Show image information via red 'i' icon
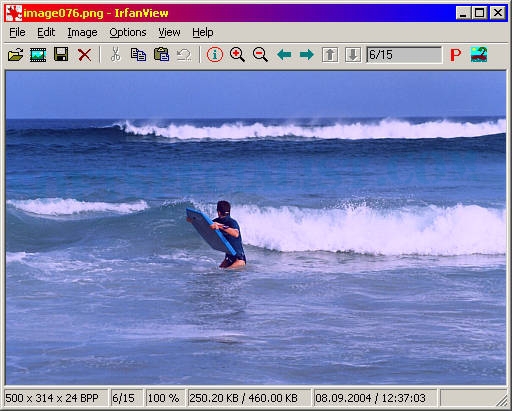 215,55
